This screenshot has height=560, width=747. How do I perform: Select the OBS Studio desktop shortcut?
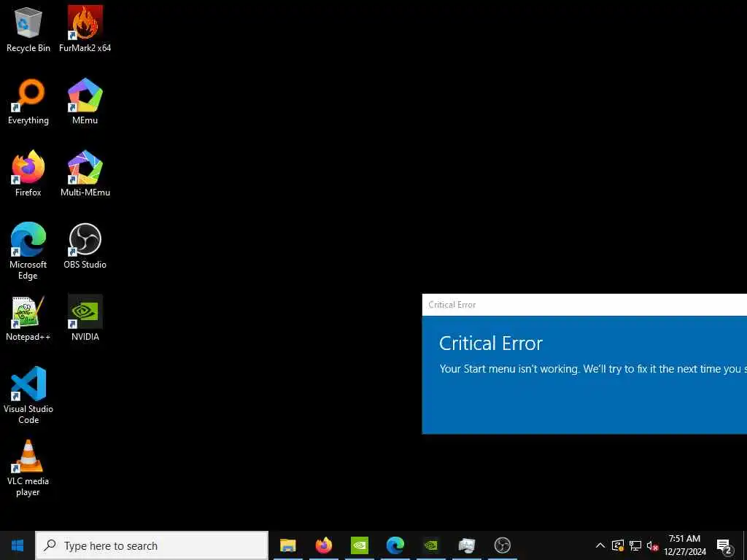coord(85,246)
